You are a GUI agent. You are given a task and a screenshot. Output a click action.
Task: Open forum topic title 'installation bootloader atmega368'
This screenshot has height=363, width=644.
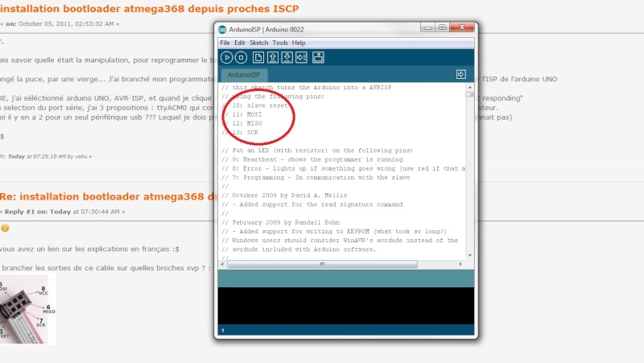[150, 9]
